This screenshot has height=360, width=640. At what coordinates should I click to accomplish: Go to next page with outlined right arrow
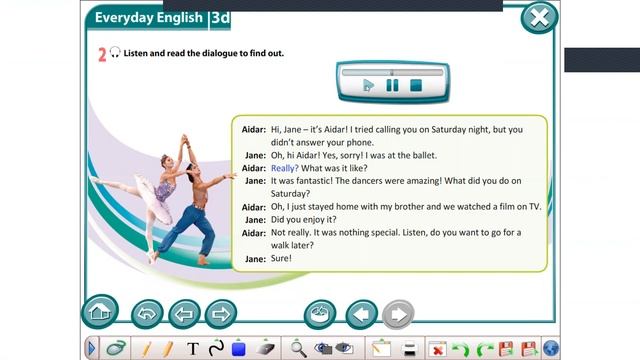220,314
